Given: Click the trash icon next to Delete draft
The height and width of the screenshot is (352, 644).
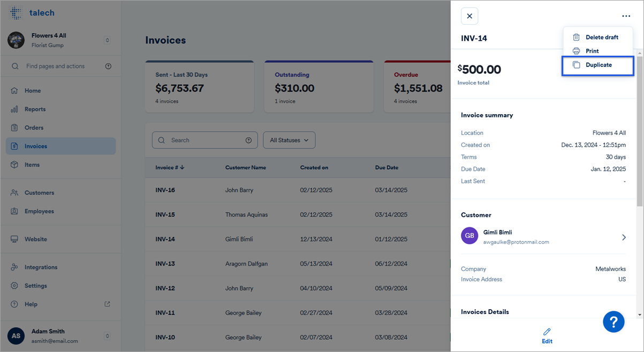Looking at the screenshot, I should (577, 38).
